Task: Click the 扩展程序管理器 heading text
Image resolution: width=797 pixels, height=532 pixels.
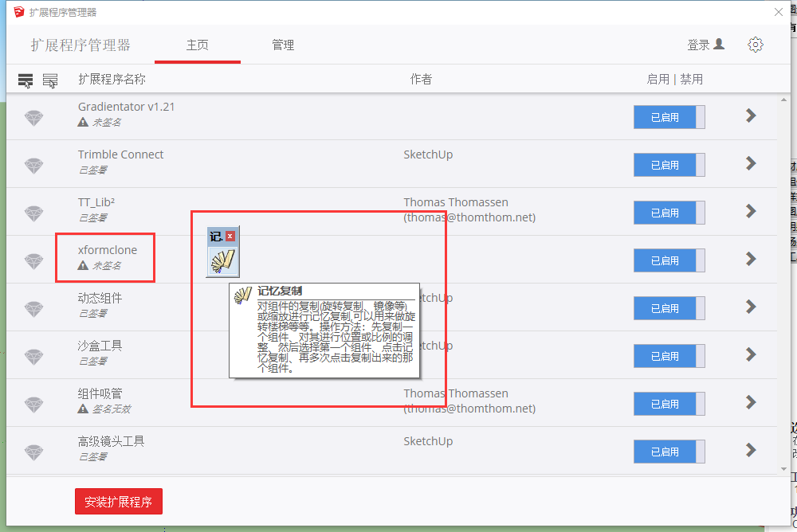Action: click(80, 45)
